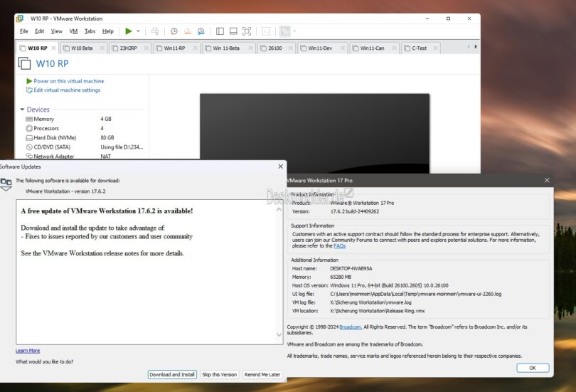Click Send Ctrl+Alt+Del toolbar icon
Viewport: 576px width, 392px height.
pyautogui.click(x=155, y=31)
